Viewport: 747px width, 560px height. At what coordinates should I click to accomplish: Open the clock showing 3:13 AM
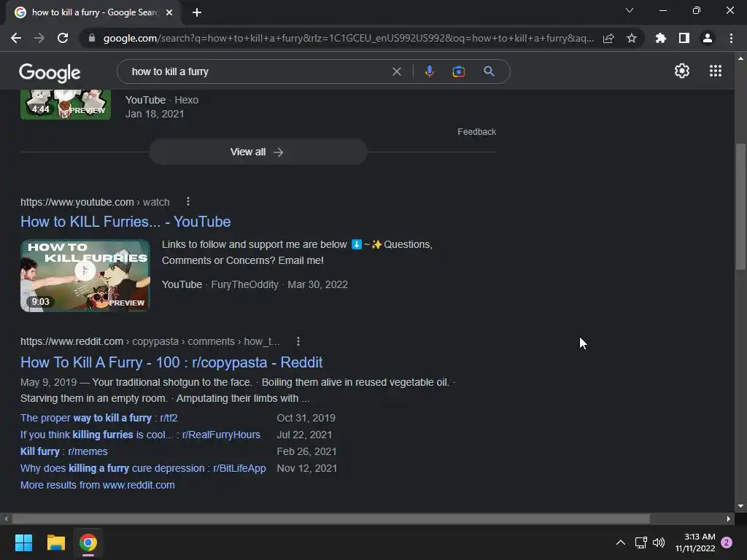tap(695, 542)
